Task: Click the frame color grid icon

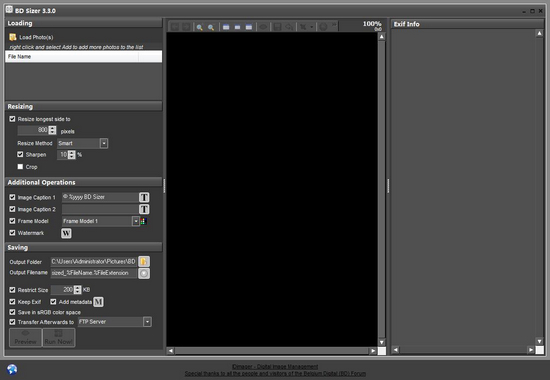Action: 143,221
